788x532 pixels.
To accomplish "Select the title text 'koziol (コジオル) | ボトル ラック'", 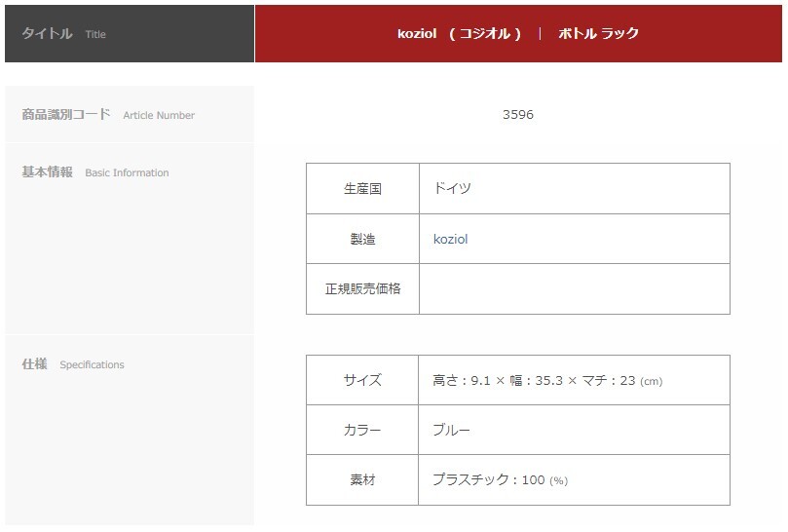I will (518, 33).
